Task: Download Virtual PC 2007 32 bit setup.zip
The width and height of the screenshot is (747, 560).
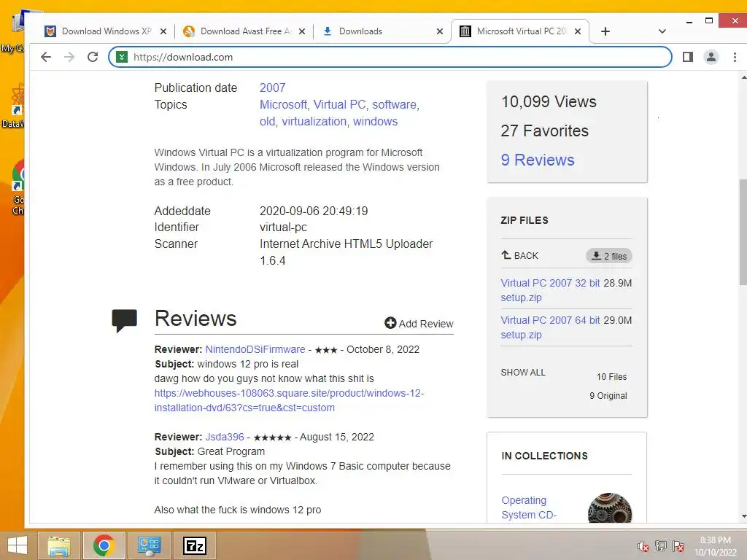Action: click(550, 290)
